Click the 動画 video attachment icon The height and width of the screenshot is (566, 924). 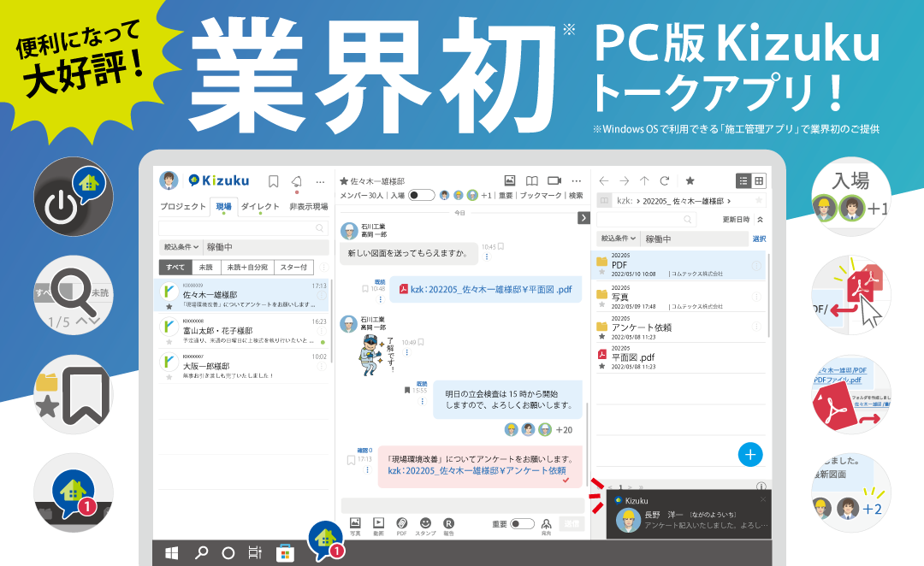379,522
